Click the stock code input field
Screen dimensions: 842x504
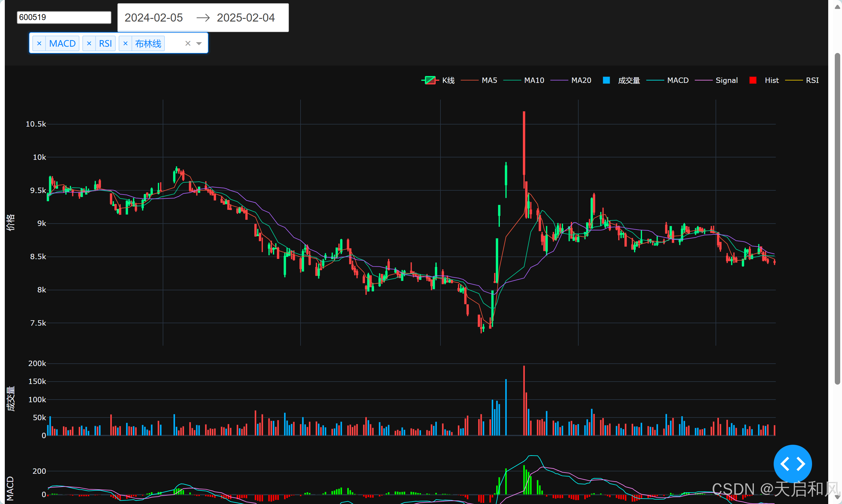64,17
